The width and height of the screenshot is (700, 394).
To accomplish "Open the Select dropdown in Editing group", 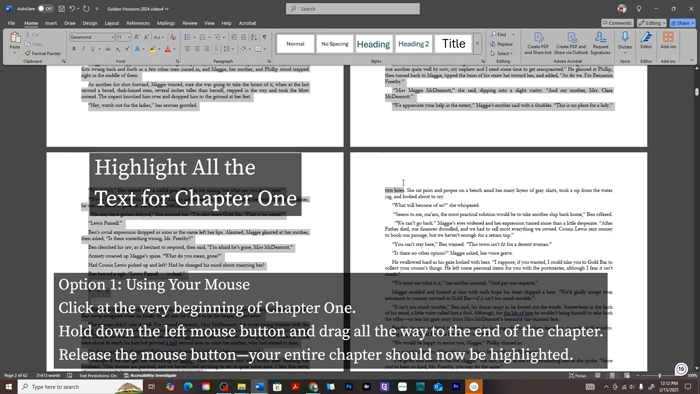I will pyautogui.click(x=502, y=53).
